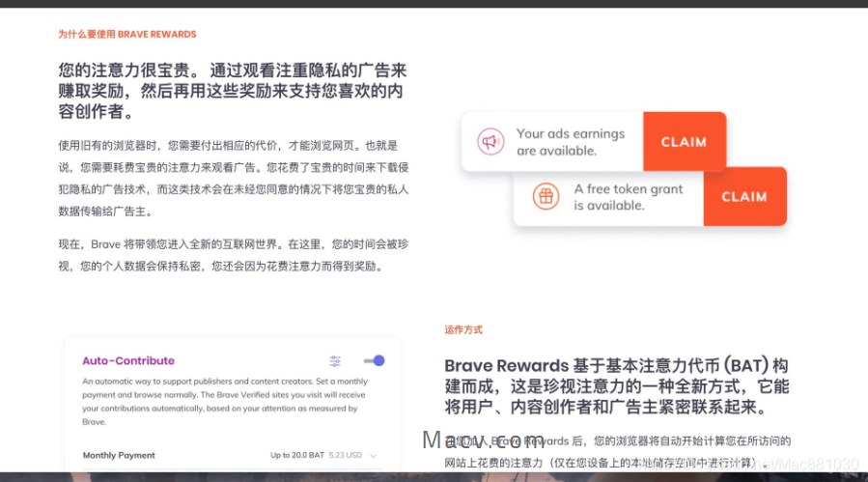Click the Auto-Contribute description paragraph
This screenshot has height=482, width=868.
click(x=225, y=402)
